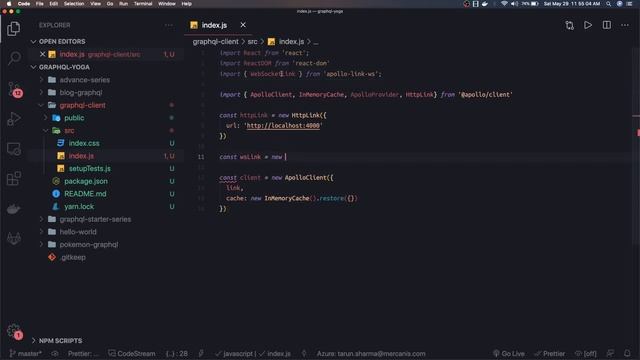Screen dimensions: 640x360
Task: Open yarn.lock in the file tree
Action: click(79, 207)
